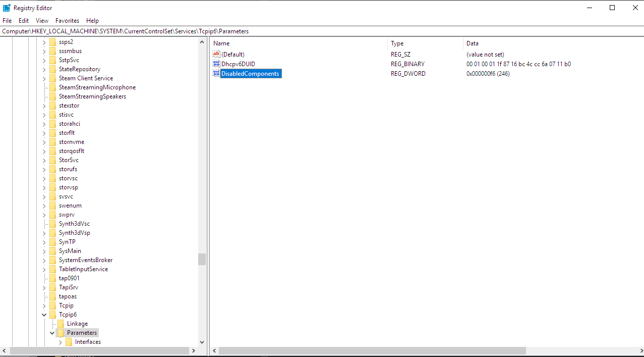Collapse the Parameters key chevron

click(x=52, y=333)
